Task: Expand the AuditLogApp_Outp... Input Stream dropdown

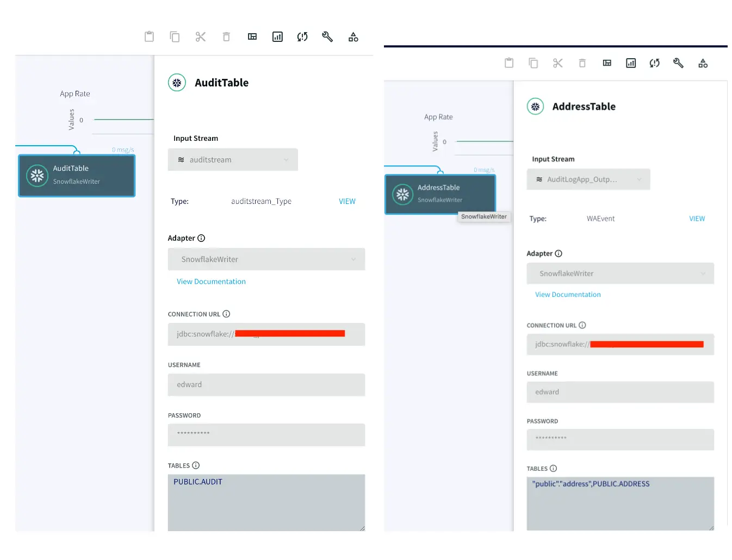Action: (x=588, y=179)
